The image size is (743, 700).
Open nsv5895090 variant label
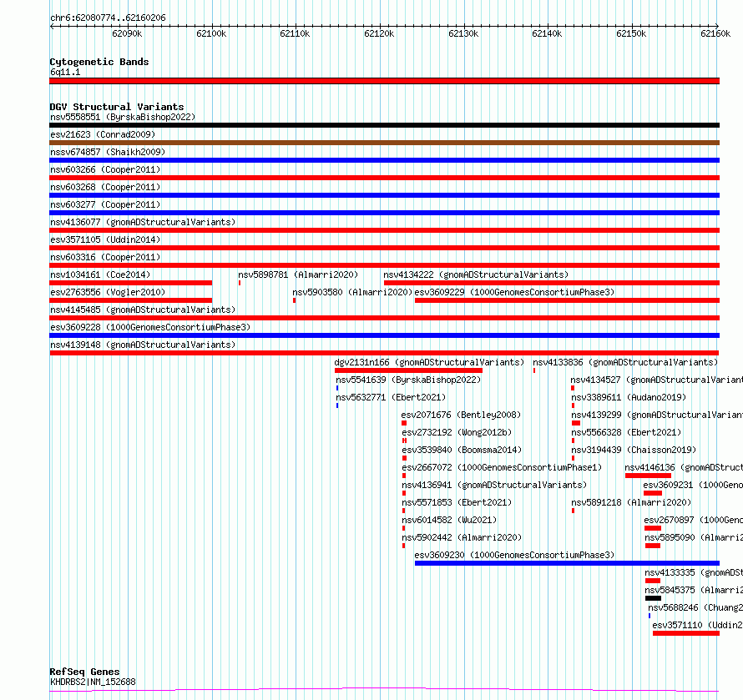tap(694, 537)
